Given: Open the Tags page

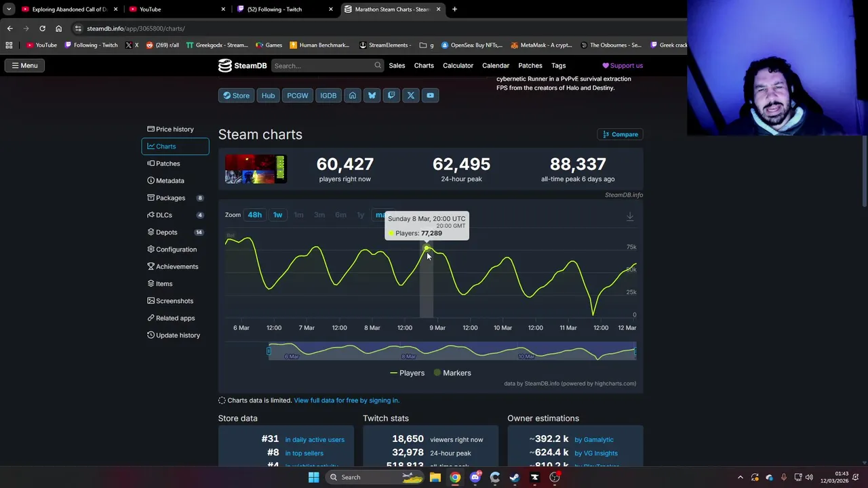Looking at the screenshot, I should pyautogui.click(x=559, y=66).
